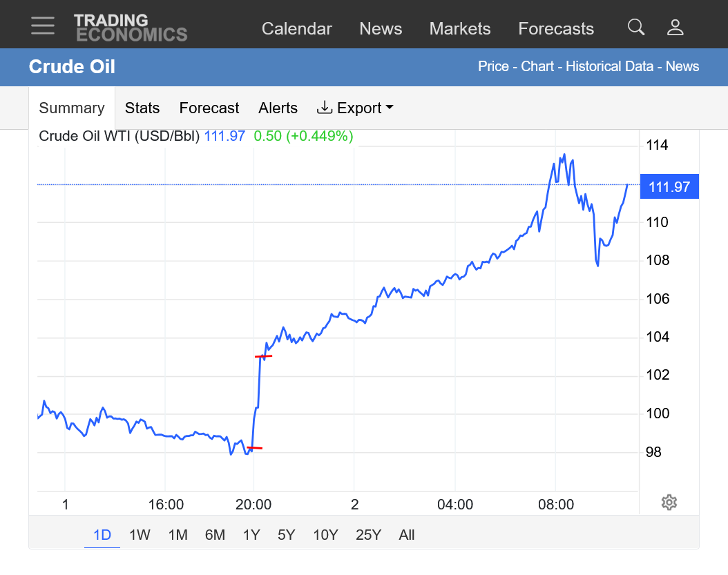Click the search magnifier icon
The width and height of the screenshot is (728, 575).
pyautogui.click(x=635, y=28)
